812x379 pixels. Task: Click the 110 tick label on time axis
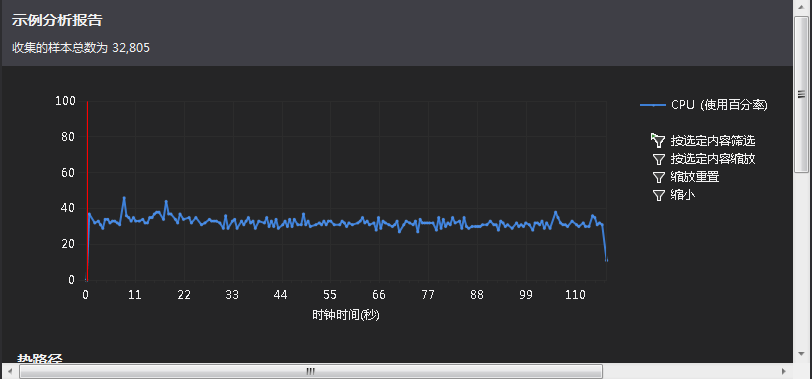[x=575, y=295]
